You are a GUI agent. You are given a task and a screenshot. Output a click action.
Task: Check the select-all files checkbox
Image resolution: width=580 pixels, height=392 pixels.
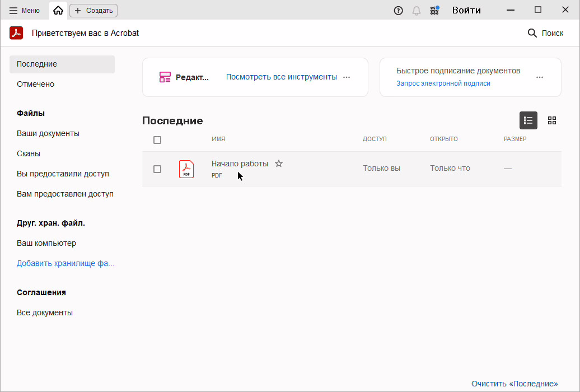coord(157,139)
